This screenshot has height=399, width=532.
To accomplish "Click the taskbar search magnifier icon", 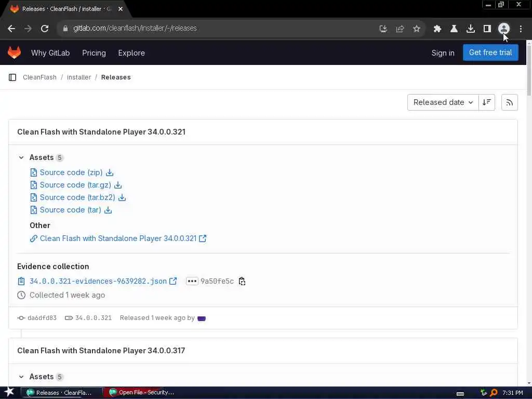I will 494,393.
